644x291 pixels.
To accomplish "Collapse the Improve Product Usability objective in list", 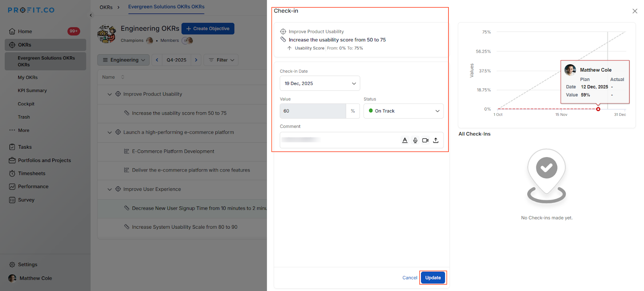I will pos(109,94).
